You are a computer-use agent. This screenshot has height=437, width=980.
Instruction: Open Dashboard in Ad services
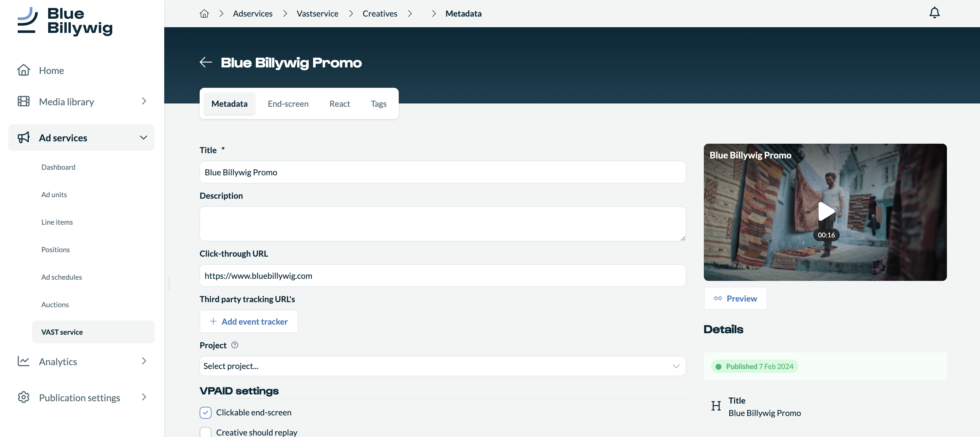(x=58, y=167)
